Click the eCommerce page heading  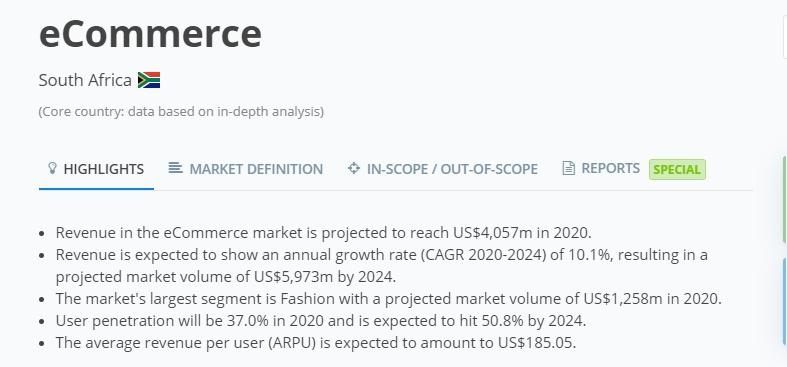(x=150, y=33)
